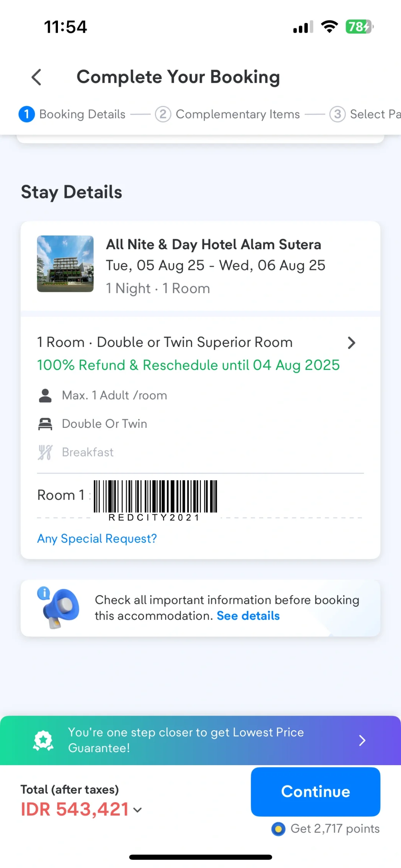The width and height of the screenshot is (401, 868).
Task: Open the See details link
Action: point(248,616)
